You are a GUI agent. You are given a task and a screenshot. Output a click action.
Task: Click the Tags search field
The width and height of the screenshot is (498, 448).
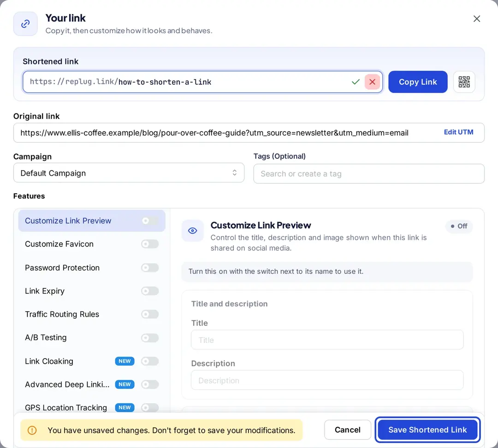click(369, 174)
